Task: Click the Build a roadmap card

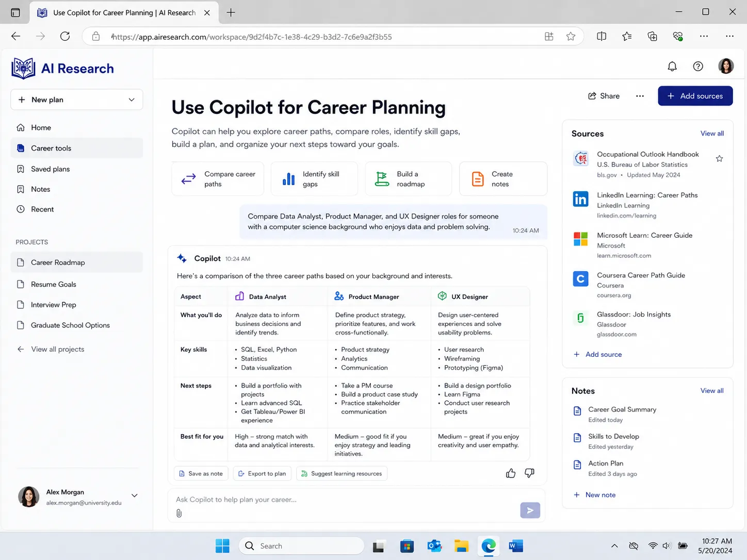Action: pos(408,179)
